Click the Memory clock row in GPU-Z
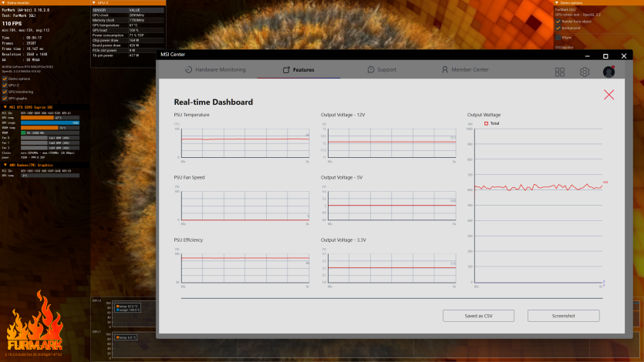The width and height of the screenshot is (644, 362). [x=128, y=20]
